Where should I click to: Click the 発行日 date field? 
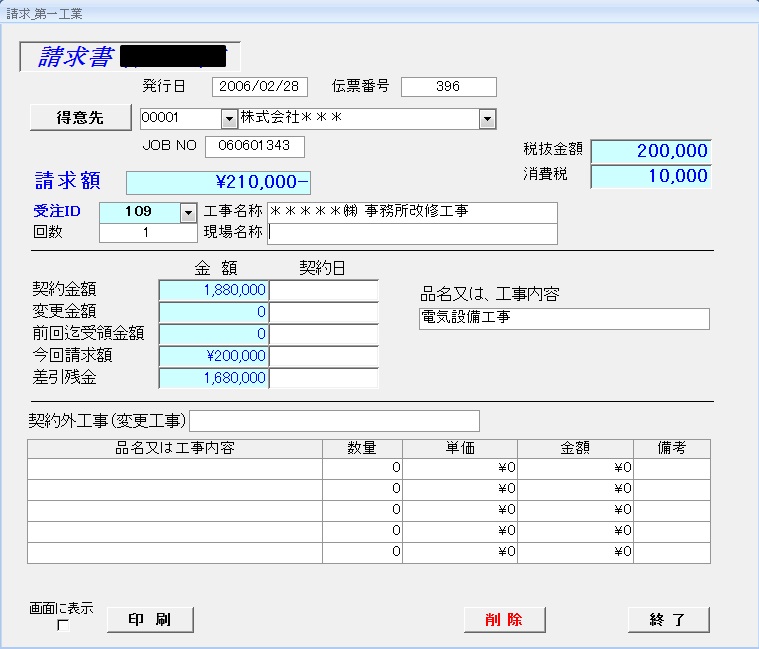coord(260,87)
